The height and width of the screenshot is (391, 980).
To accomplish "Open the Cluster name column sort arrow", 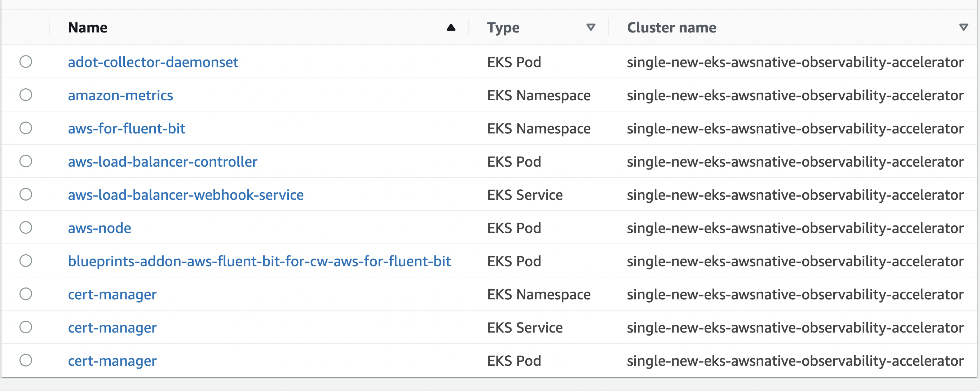I will (963, 27).
